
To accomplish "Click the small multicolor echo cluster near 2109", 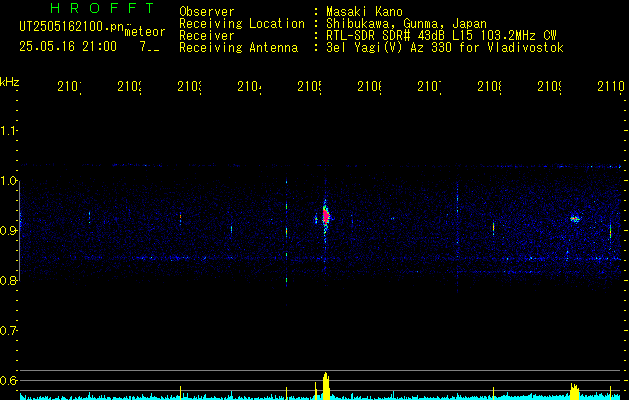I will click(x=575, y=219).
